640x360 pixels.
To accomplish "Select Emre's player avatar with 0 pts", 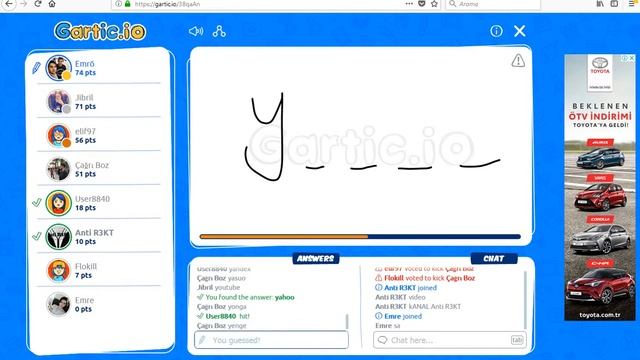I will [x=58, y=304].
